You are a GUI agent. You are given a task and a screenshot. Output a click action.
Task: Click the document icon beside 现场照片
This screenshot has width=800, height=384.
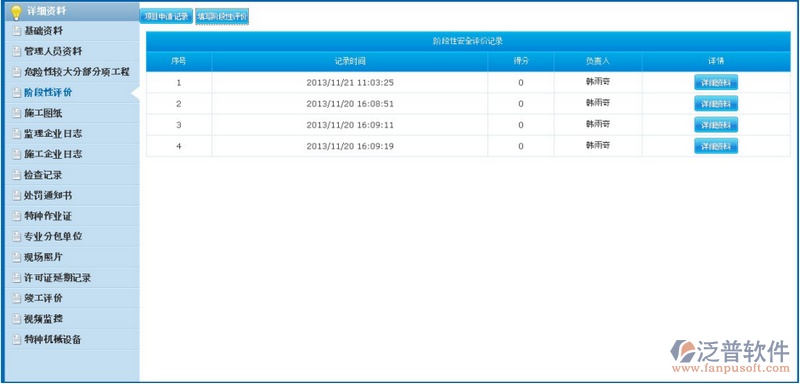click(x=17, y=257)
